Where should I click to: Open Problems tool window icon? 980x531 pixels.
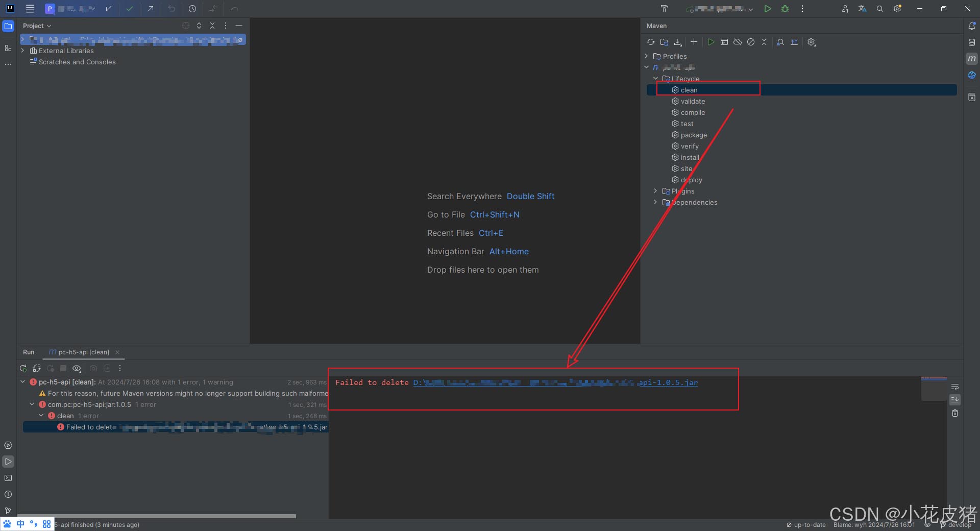coord(8,494)
